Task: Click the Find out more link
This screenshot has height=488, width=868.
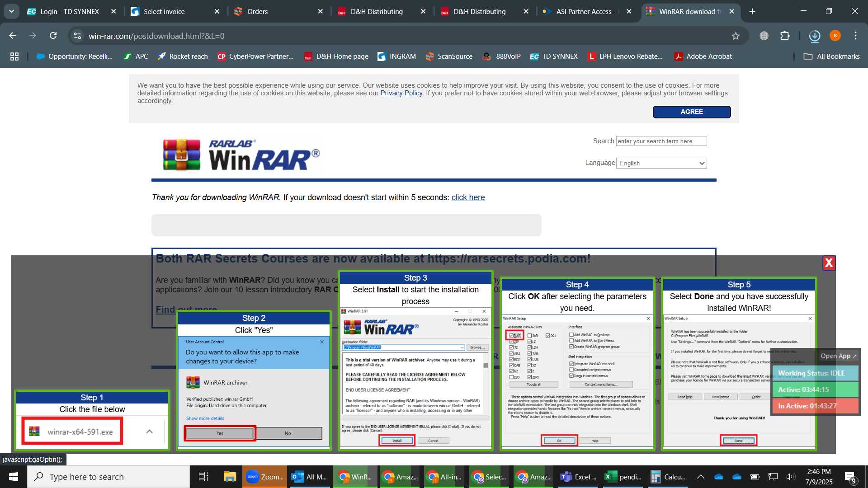Action: tap(186, 310)
